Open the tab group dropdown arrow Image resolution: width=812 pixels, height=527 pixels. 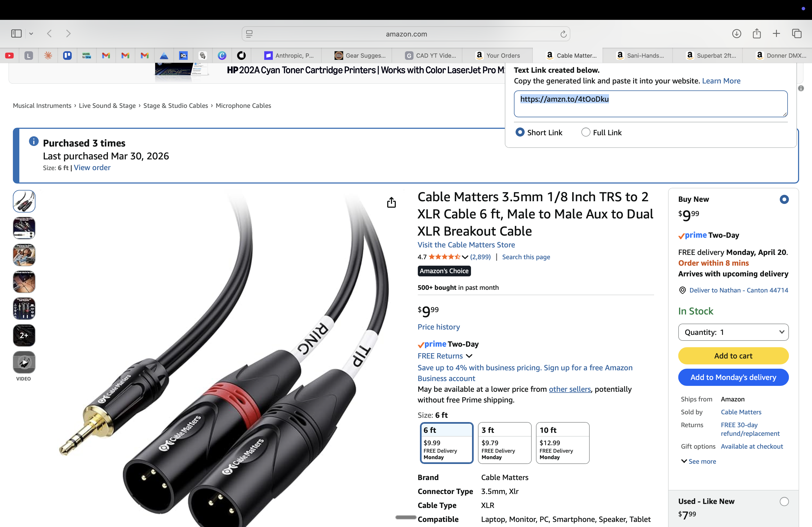point(31,33)
